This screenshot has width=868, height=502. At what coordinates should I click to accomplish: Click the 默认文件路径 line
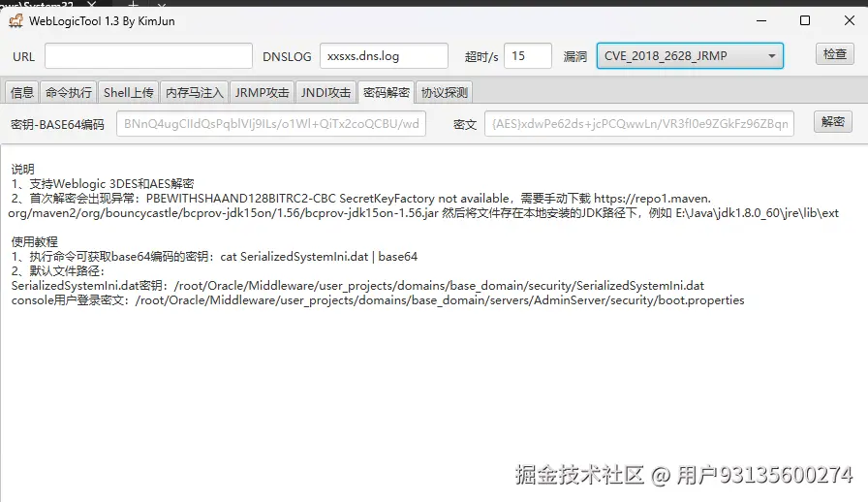(58, 271)
